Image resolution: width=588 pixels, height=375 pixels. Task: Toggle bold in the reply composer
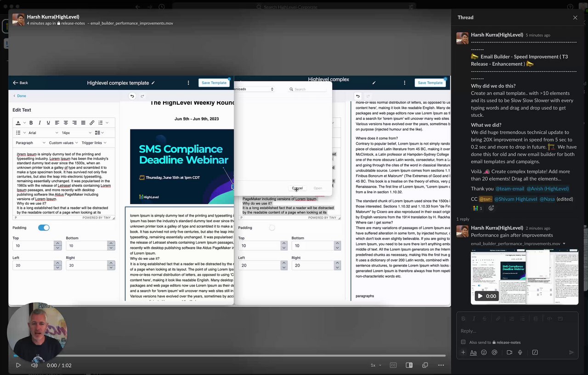click(x=464, y=319)
